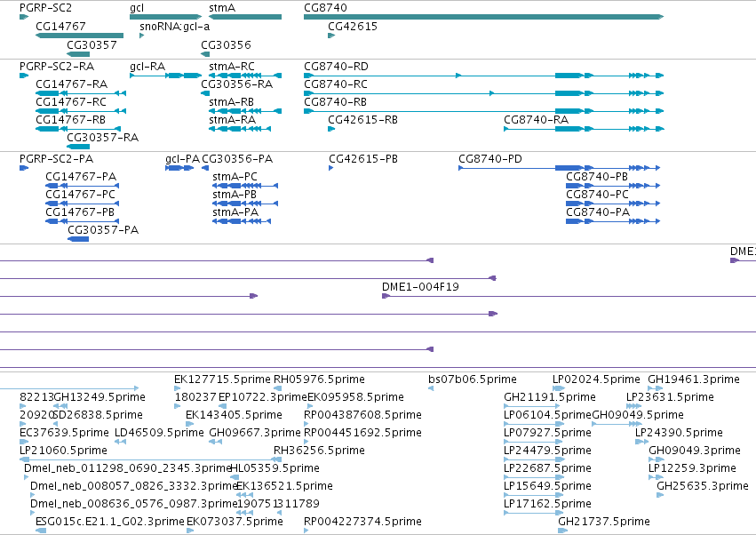Click the EK143405.5prime EST label
The height and width of the screenshot is (535, 756).
pyautogui.click(x=234, y=415)
